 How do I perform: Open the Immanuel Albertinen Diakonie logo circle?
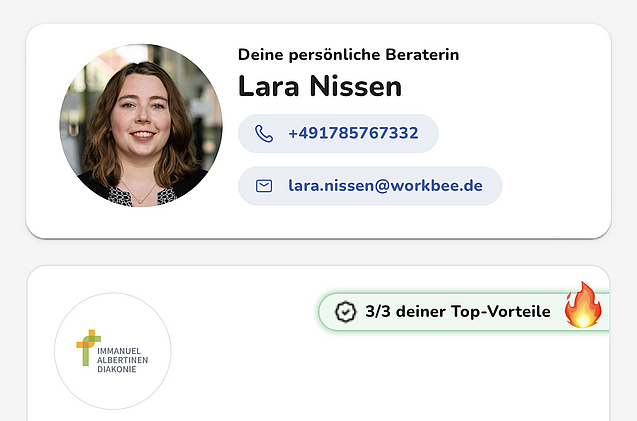(x=112, y=351)
